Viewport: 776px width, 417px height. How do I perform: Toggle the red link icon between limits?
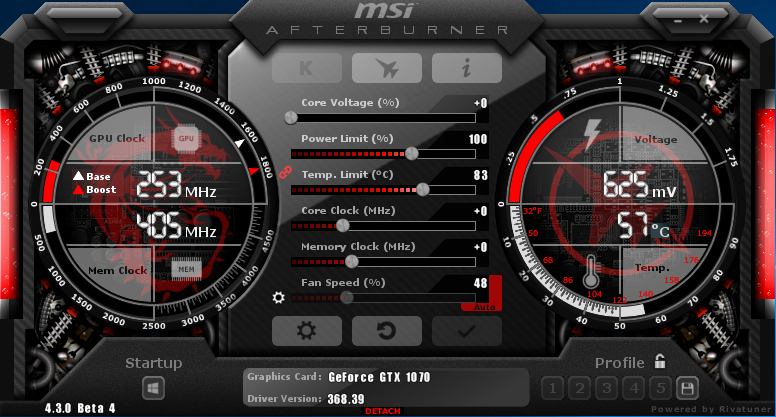(283, 172)
